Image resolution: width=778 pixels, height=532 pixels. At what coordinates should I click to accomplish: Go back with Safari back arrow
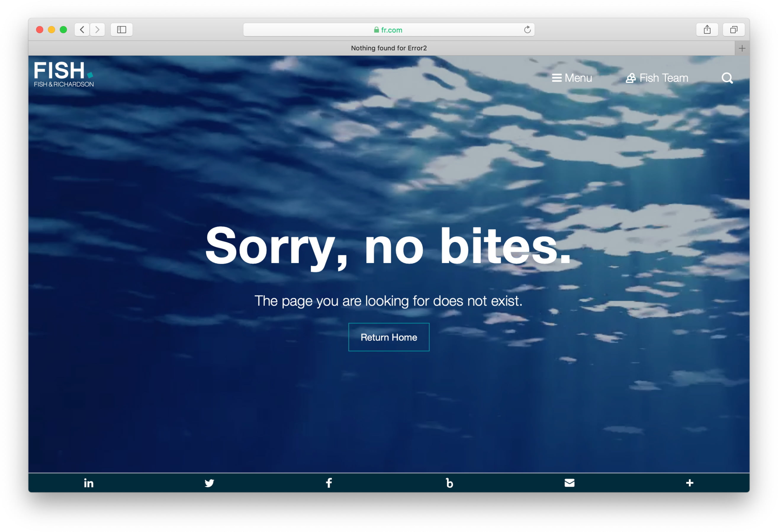click(82, 29)
